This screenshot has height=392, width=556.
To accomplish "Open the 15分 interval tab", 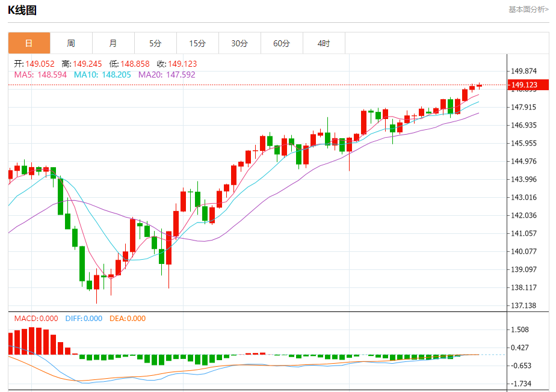I will pyautogui.click(x=198, y=43).
